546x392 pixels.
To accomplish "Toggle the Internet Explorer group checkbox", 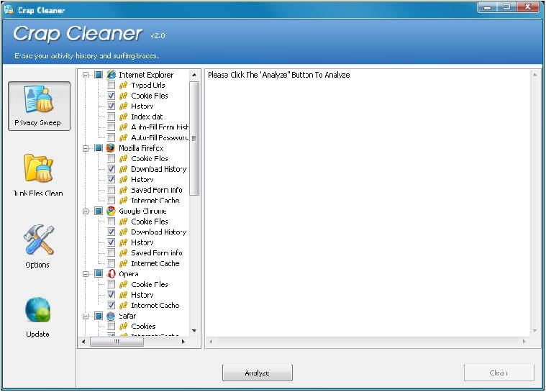I will pos(99,75).
